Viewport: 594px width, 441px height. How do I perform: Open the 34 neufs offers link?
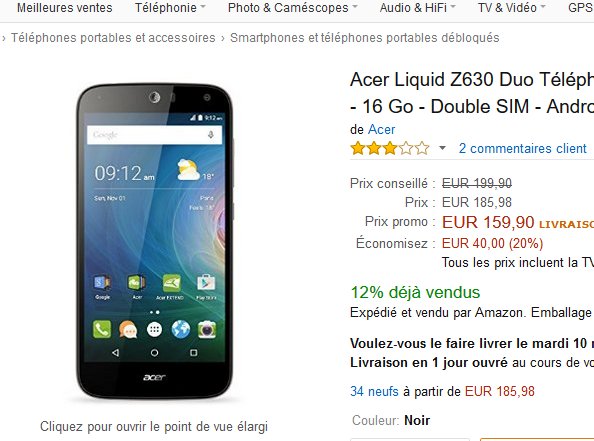[374, 391]
